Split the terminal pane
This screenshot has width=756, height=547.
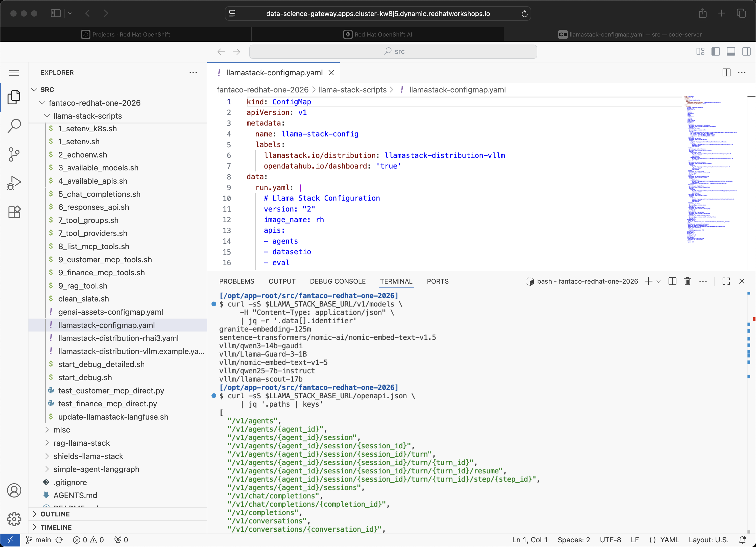[x=672, y=281]
